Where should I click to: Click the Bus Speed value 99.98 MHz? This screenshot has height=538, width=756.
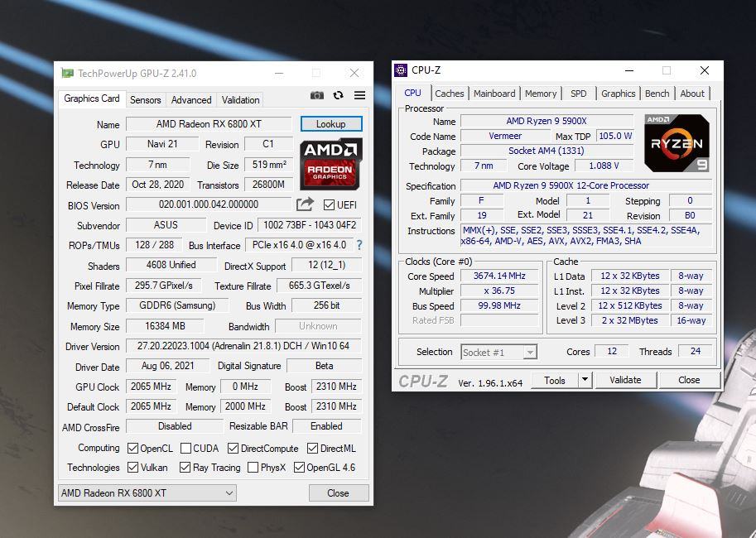(x=499, y=305)
